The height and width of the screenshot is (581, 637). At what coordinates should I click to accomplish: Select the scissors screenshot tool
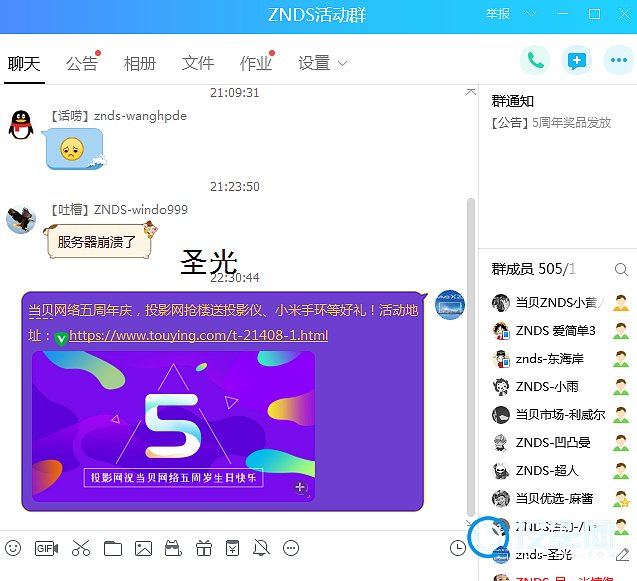(x=80, y=548)
